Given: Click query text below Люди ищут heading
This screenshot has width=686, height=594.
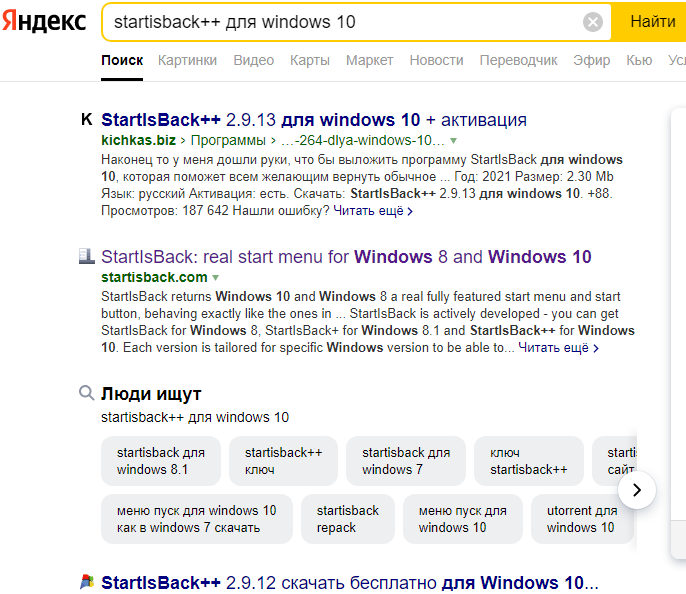Looking at the screenshot, I should (195, 417).
